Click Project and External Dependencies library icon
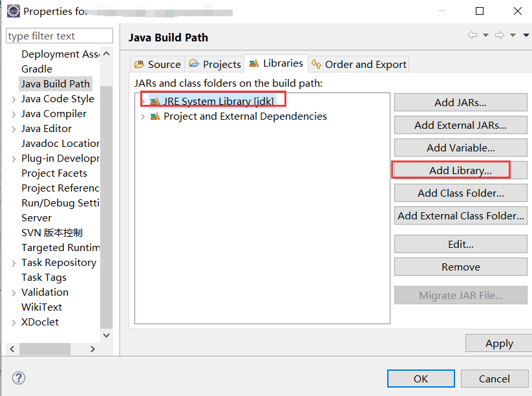This screenshot has height=396, width=532. [x=155, y=116]
